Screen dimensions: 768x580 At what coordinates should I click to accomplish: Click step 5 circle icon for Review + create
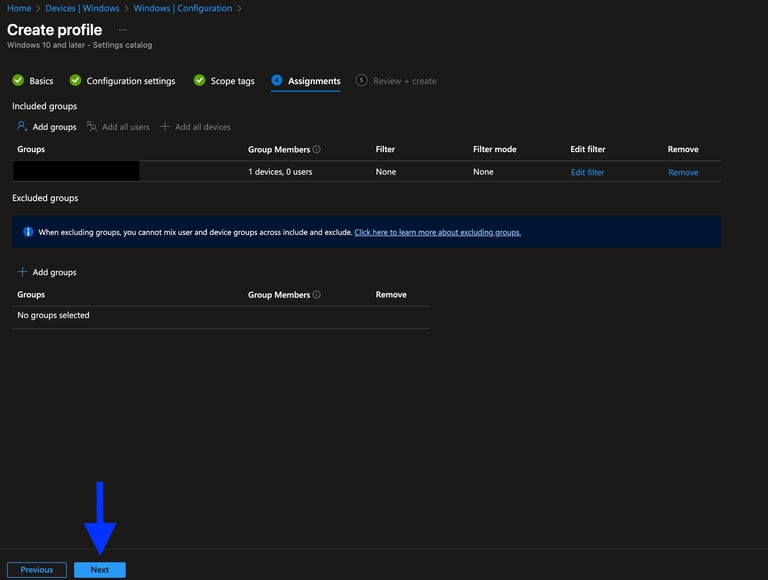361,80
